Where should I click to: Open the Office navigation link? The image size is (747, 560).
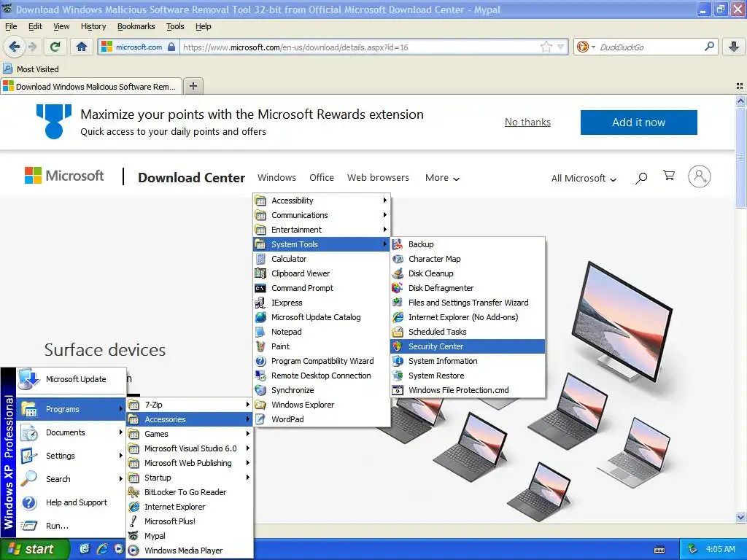322,178
